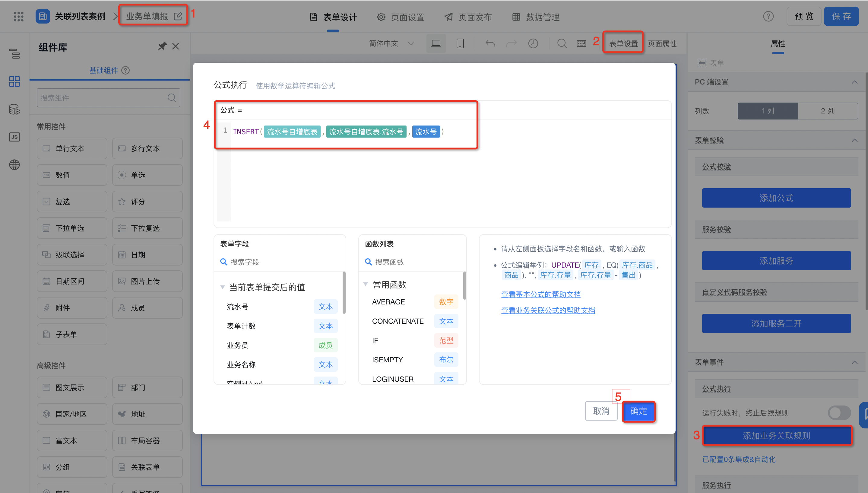Collapse the PC 端设置 section
Image resolution: width=868 pixels, height=493 pixels.
point(854,82)
